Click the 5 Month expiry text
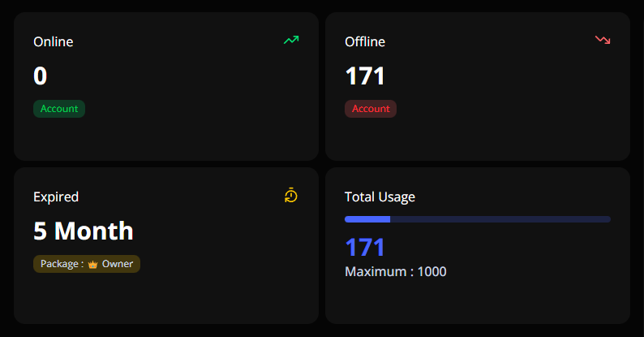 point(84,231)
